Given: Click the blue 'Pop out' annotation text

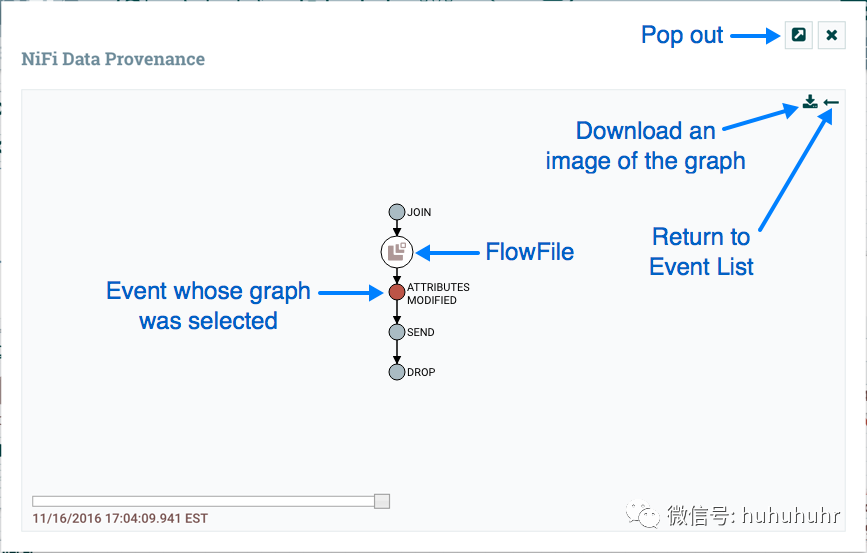Looking at the screenshot, I should pos(682,35).
